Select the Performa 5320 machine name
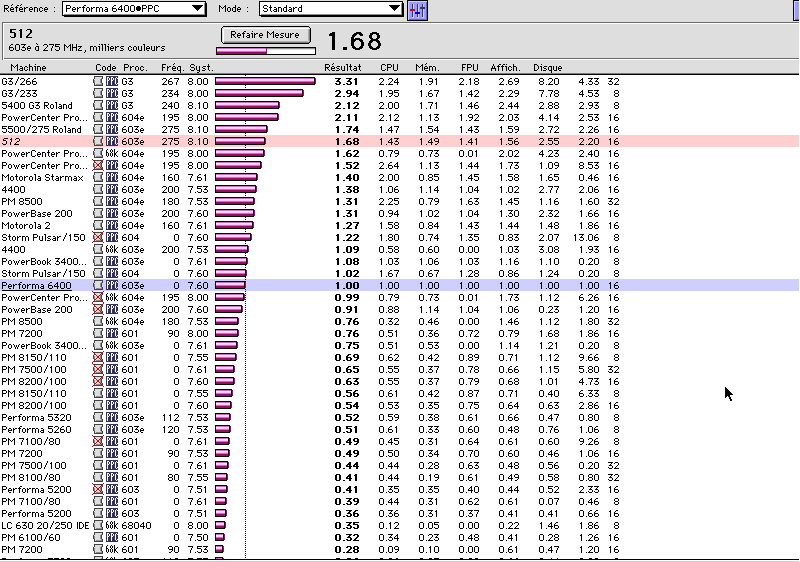 tap(36, 418)
